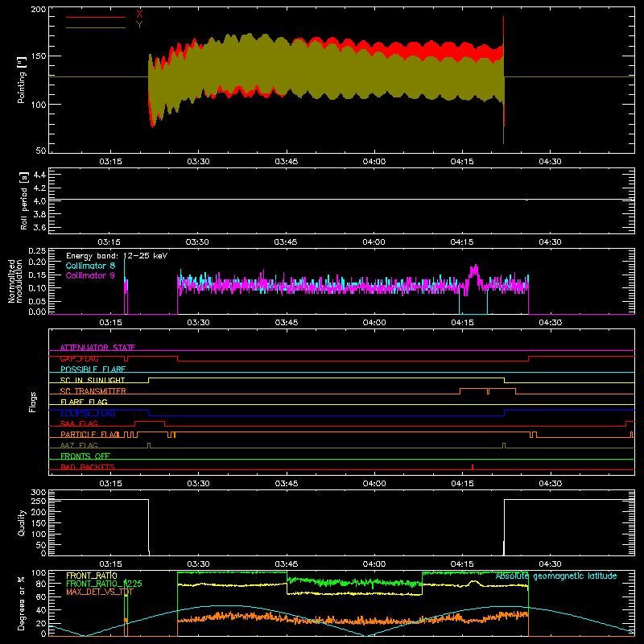Click the red BAD_PACKETS spike marker
Viewport: 644px width, 644px height.
point(473,467)
